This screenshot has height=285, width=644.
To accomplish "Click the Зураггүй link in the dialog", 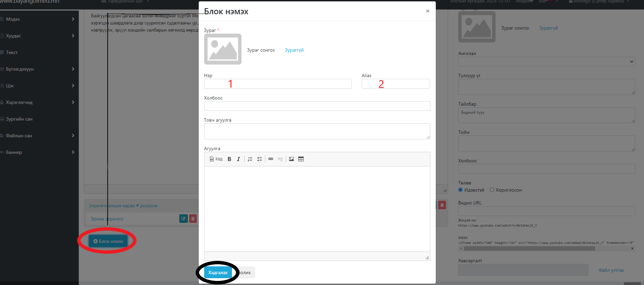I will pyautogui.click(x=294, y=50).
